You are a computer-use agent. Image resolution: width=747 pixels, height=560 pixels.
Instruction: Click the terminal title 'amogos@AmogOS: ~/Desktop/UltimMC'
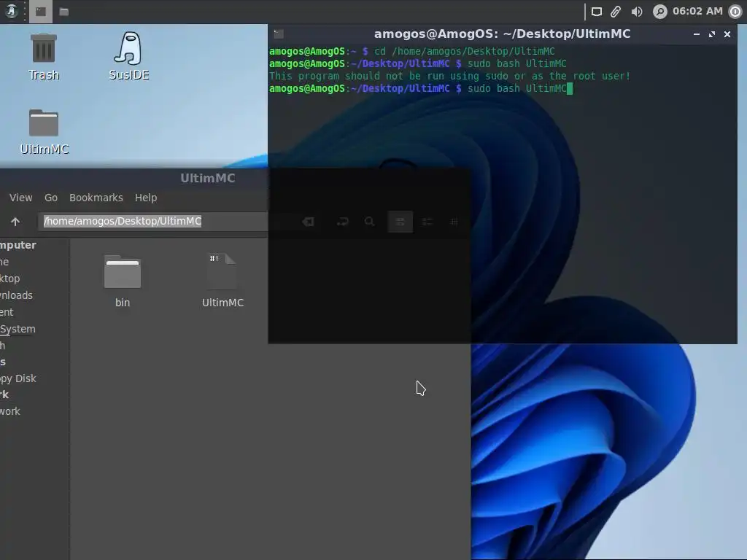click(x=502, y=34)
